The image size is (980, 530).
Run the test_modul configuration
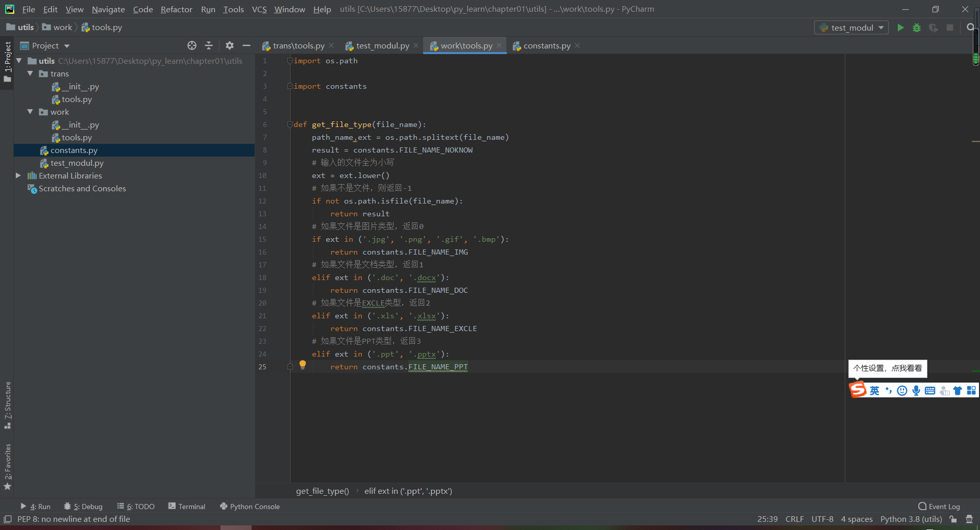900,28
